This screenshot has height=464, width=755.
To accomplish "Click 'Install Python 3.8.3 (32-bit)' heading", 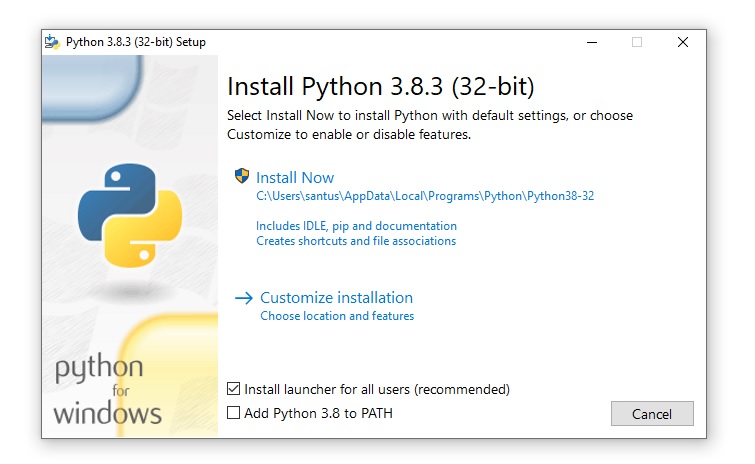I will (x=381, y=87).
